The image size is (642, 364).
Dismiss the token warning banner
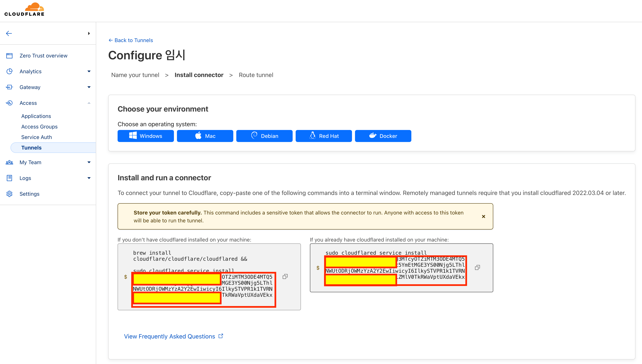click(x=483, y=217)
